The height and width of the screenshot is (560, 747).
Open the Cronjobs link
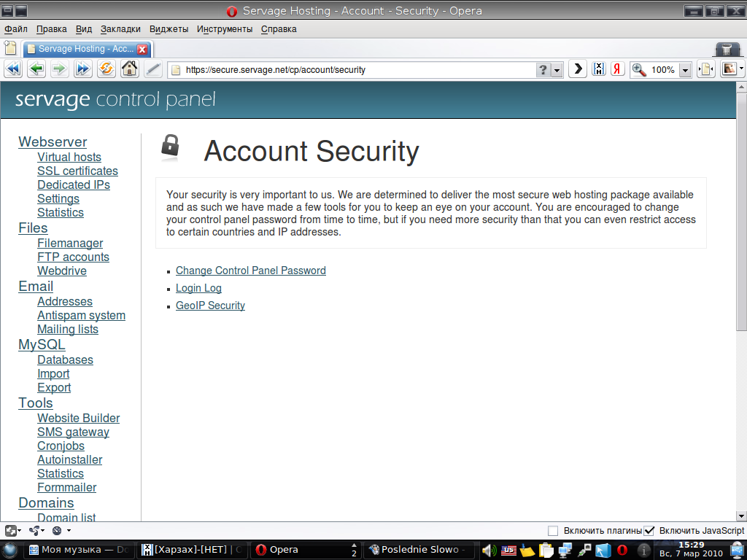(61, 446)
